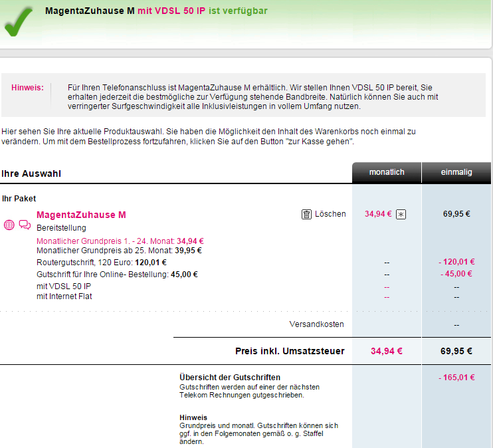Click 'Monatlicher Grundpreis ab 25. Monat: 39,95 €'
The height and width of the screenshot is (448, 493).
coord(119,251)
